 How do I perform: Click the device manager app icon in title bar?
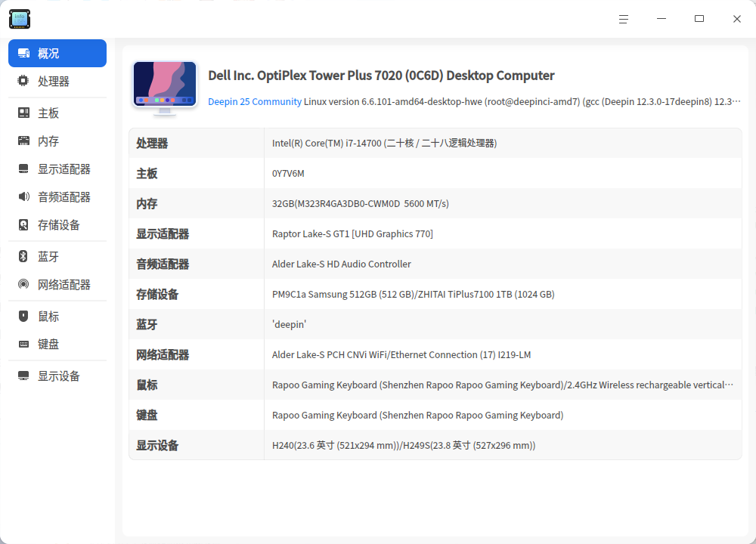point(20,19)
